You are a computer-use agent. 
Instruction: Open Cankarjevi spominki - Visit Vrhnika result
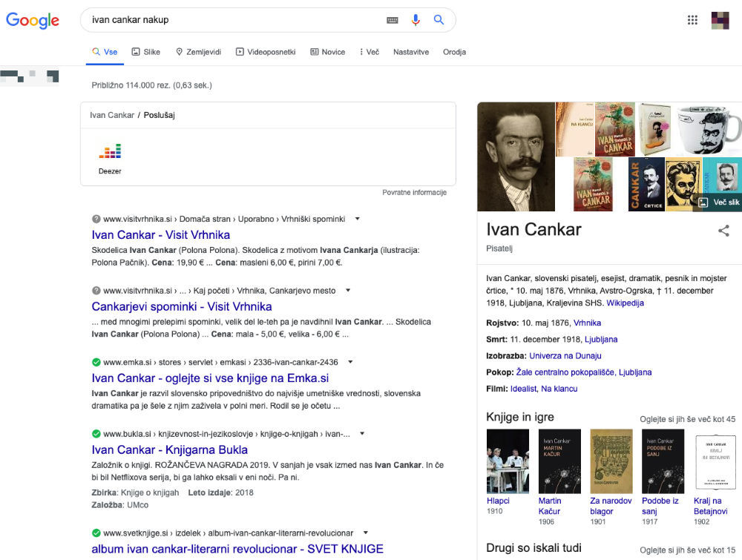pyautogui.click(x=182, y=306)
